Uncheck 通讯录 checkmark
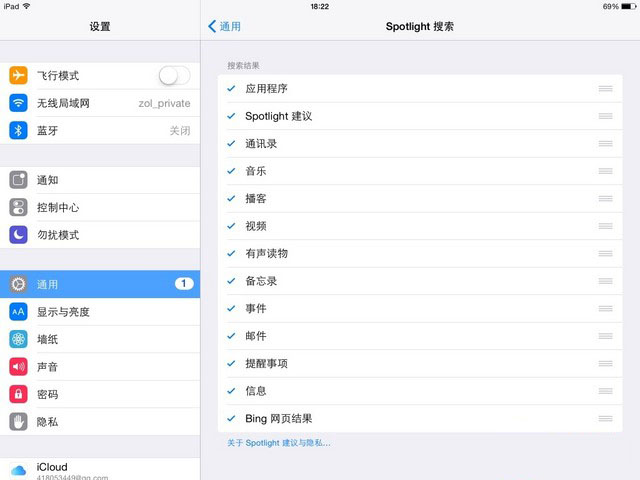The height and width of the screenshot is (480, 640). click(x=231, y=144)
